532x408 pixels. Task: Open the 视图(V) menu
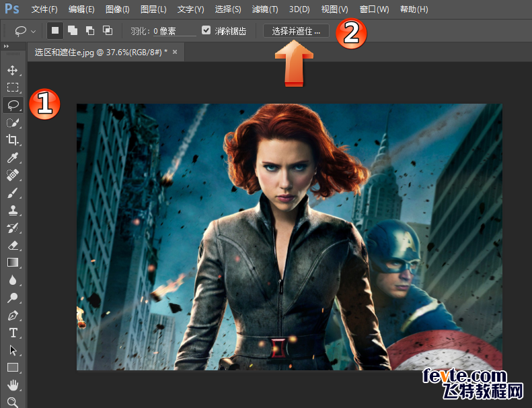(334, 9)
